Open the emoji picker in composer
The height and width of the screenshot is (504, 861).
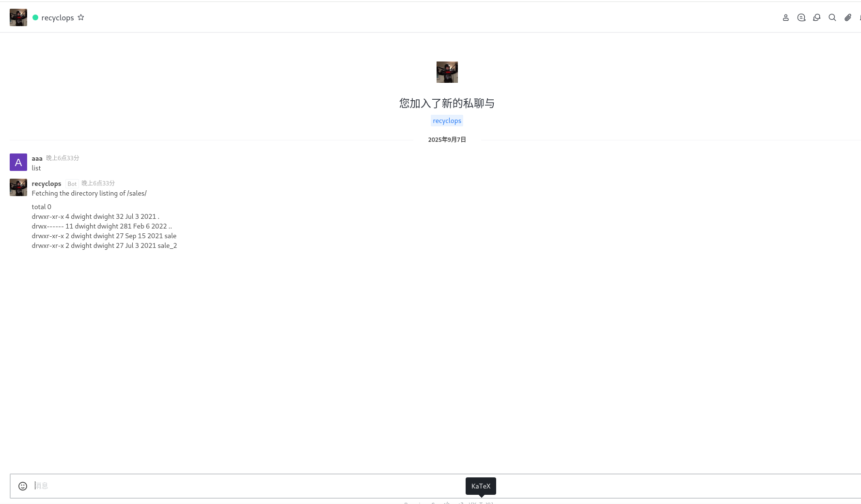pyautogui.click(x=23, y=486)
